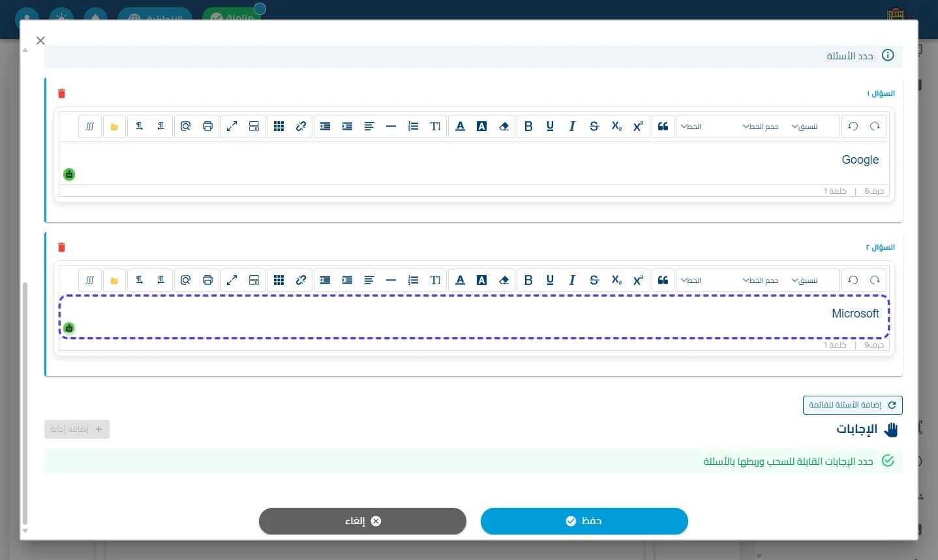Viewport: 938px width, 560px height.
Task: Open تنسيق format dropdown in Google question toolbar
Action: tap(805, 126)
